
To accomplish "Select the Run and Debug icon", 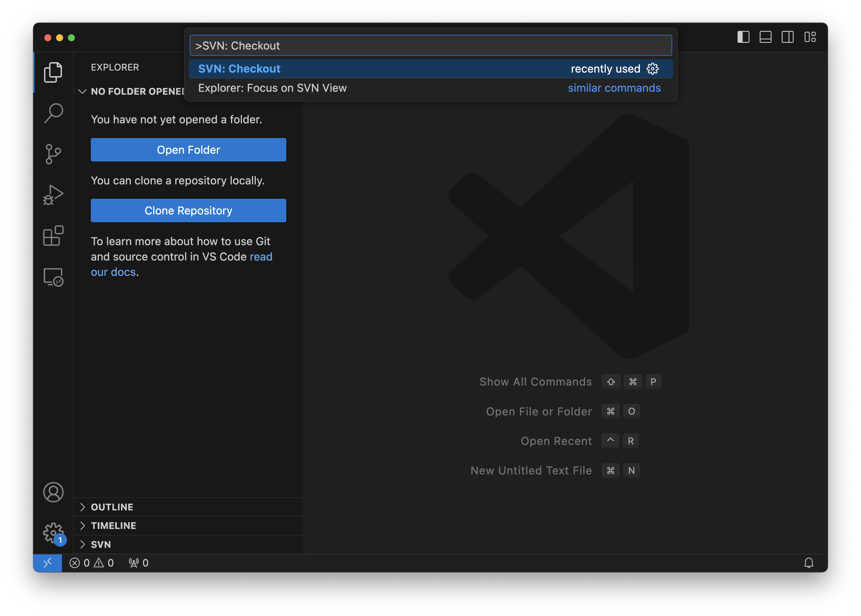I will tap(53, 195).
